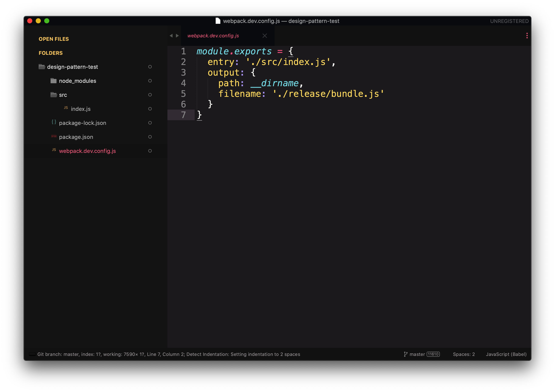Open package-lock.json from sidebar

click(83, 123)
